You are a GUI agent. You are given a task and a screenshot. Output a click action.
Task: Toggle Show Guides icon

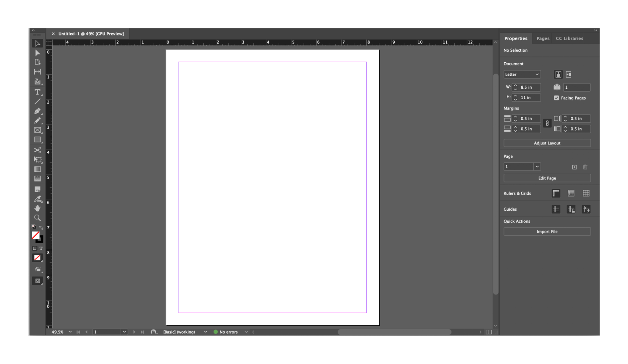[556, 209]
